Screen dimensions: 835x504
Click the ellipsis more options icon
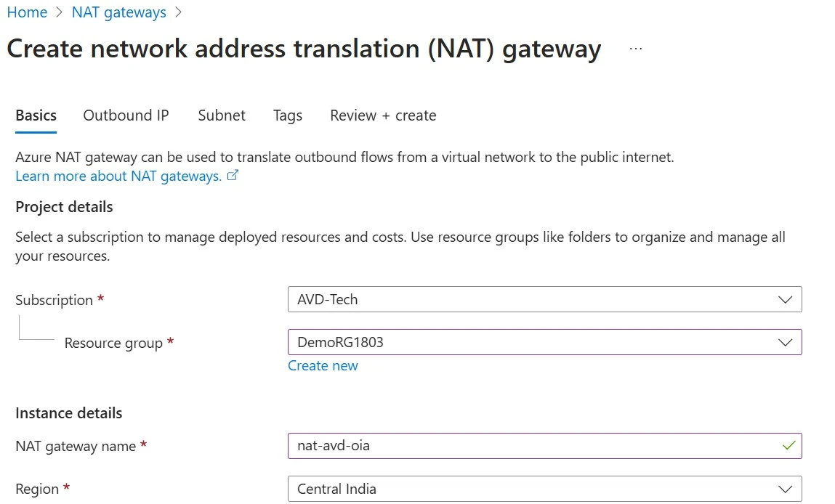[636, 49]
